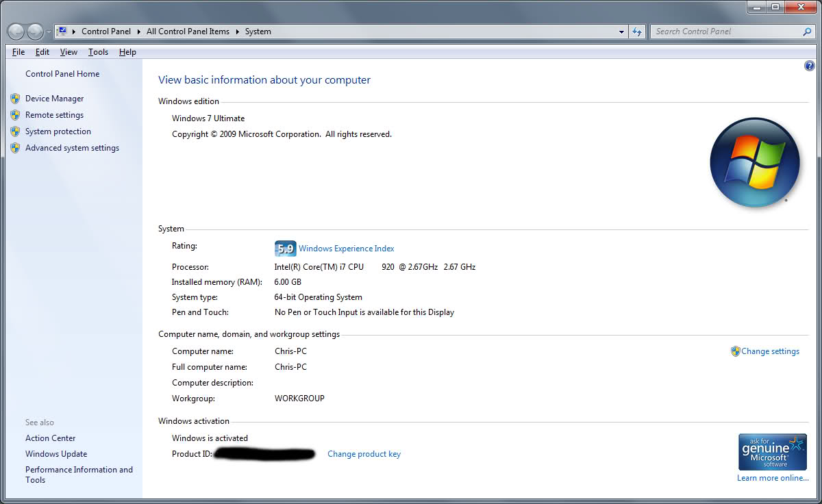Open Windows Update from See also
Viewport: 822px width, 504px height.
(x=56, y=454)
